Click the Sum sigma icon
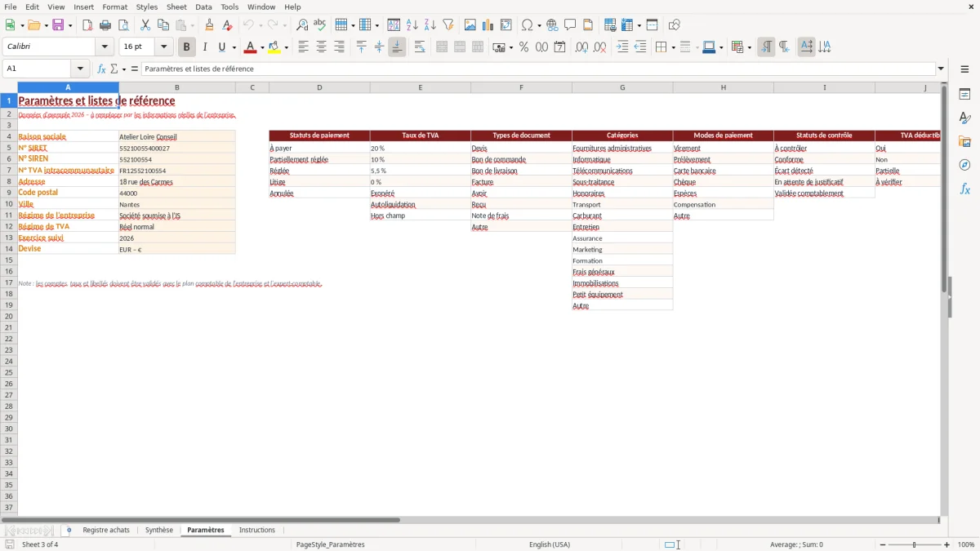980x551 pixels. point(114,69)
